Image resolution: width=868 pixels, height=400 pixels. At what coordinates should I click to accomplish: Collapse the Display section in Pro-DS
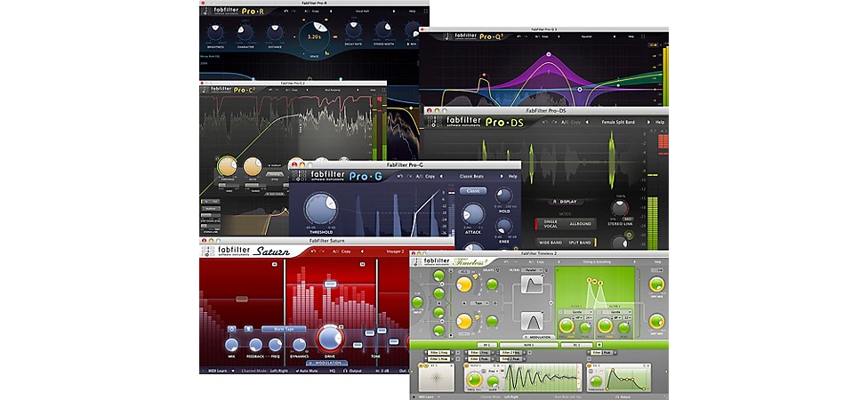click(x=566, y=202)
